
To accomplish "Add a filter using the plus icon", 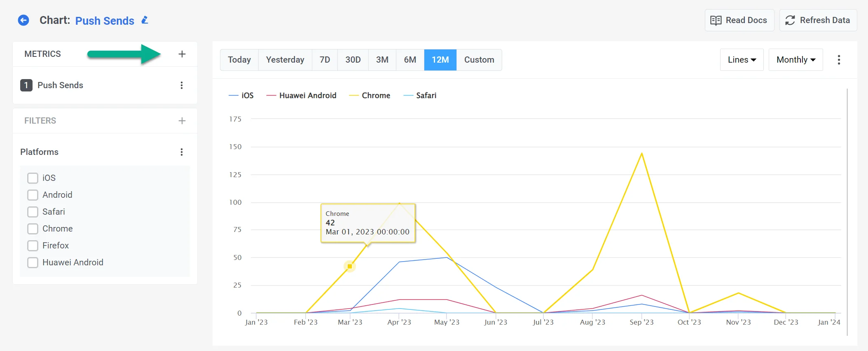I will tap(182, 121).
